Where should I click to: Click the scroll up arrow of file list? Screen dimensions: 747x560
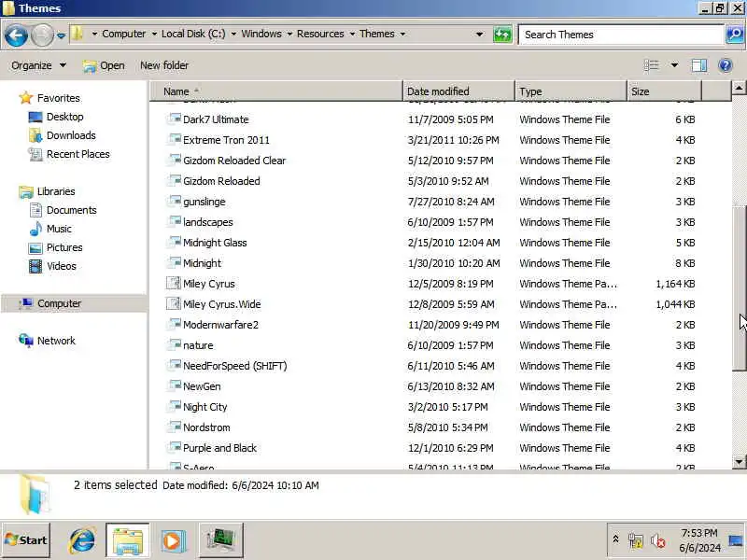(739, 88)
